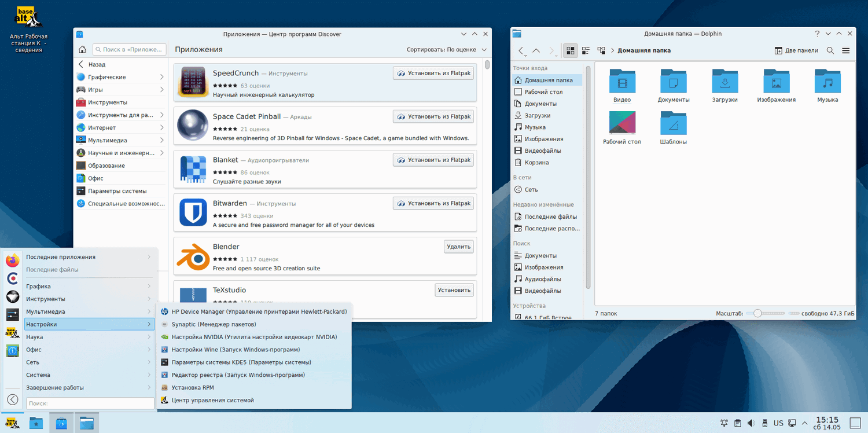The height and width of the screenshot is (433, 868).
Task: Open the volume control in system tray
Action: [751, 423]
